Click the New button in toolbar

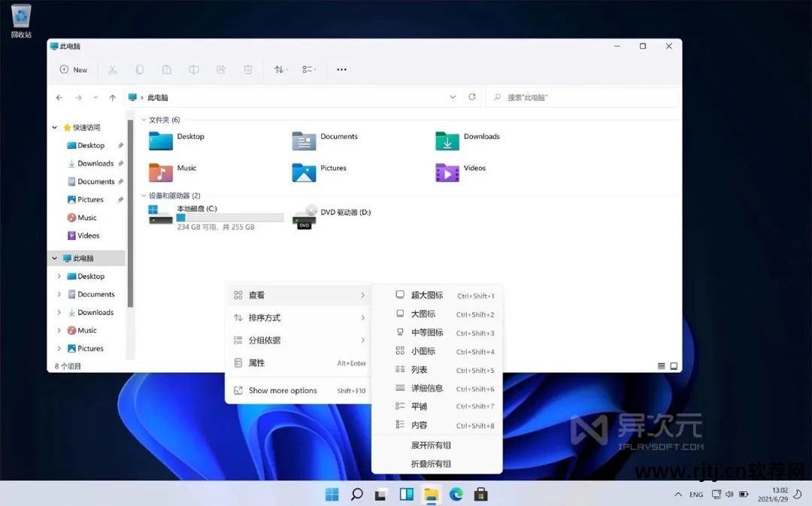[74, 70]
